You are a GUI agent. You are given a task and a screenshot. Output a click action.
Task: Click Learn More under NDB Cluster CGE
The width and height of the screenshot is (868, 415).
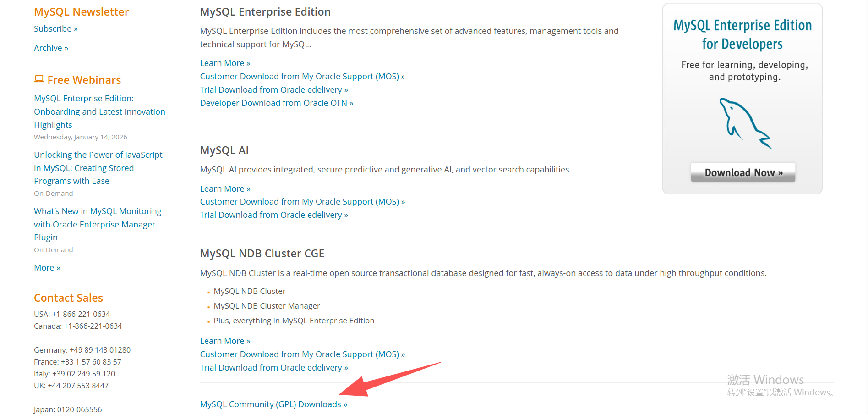[225, 341]
